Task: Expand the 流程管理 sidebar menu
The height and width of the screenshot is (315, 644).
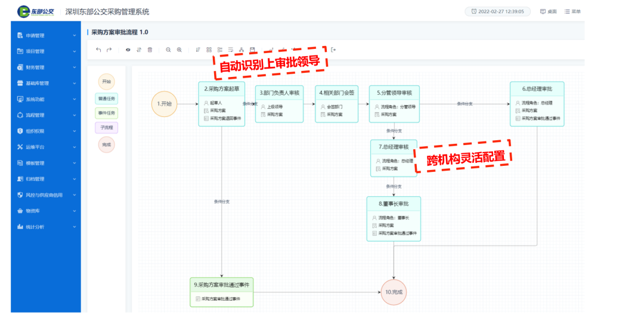Action: (47, 115)
